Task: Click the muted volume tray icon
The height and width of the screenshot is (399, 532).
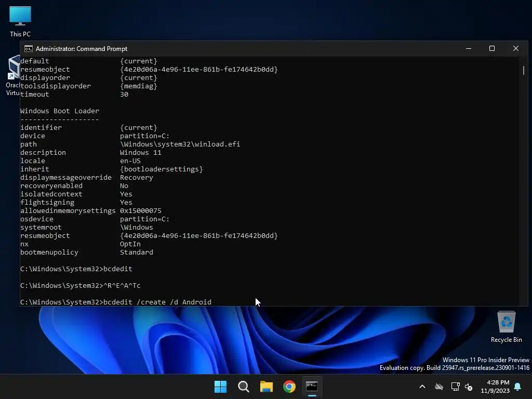Action: 469,387
